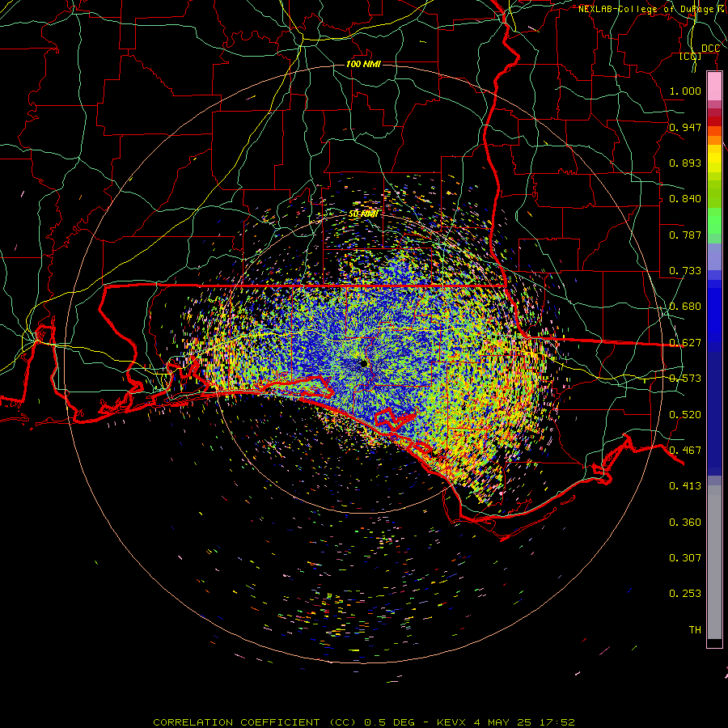The height and width of the screenshot is (728, 728).
Task: Click the TH threshold label
Action: click(695, 630)
